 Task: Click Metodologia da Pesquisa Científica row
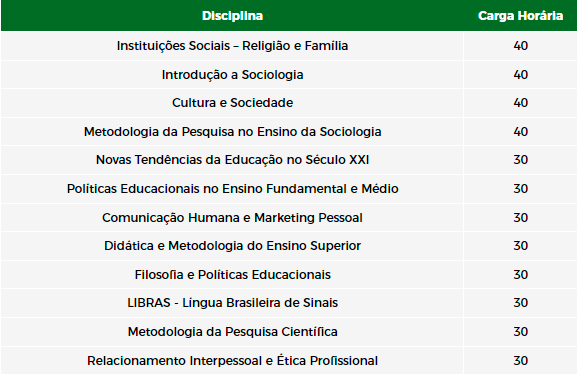coord(289,332)
